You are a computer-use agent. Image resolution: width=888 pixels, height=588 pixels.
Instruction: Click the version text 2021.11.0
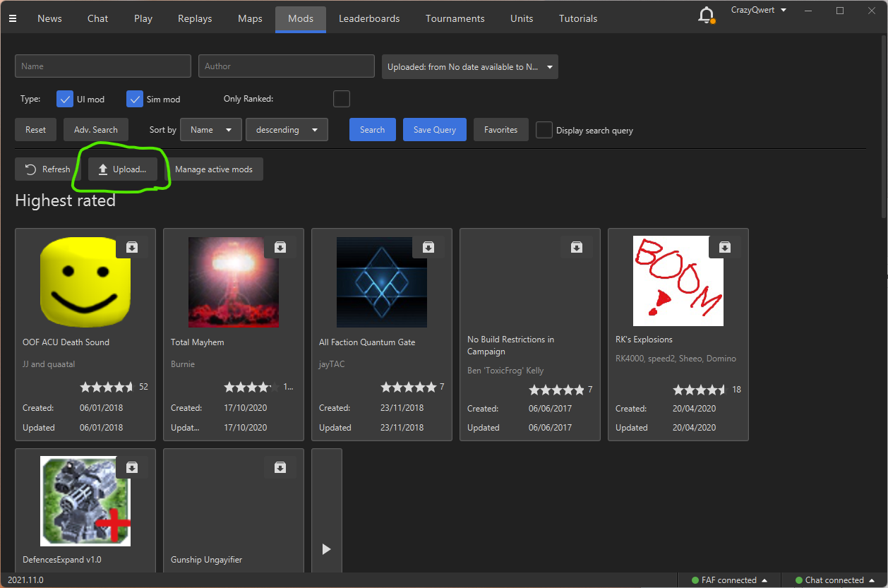coord(25,580)
